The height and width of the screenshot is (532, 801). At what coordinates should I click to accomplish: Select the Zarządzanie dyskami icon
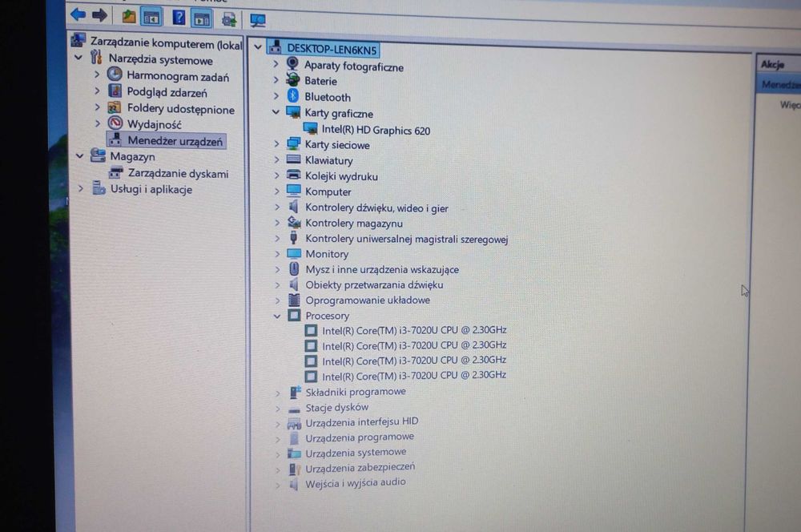pos(116,172)
